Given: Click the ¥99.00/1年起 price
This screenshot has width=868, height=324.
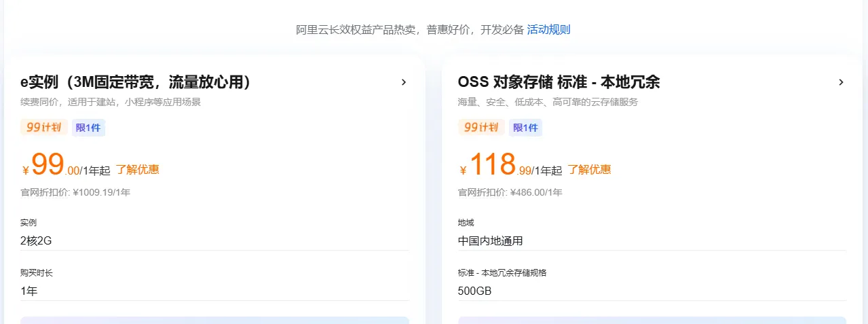Looking at the screenshot, I should [x=67, y=165].
